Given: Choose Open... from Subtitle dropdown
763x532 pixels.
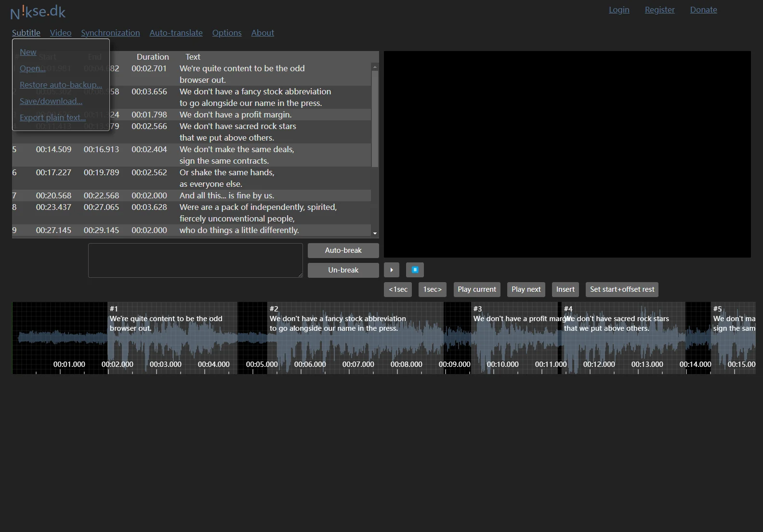Looking at the screenshot, I should click(33, 68).
